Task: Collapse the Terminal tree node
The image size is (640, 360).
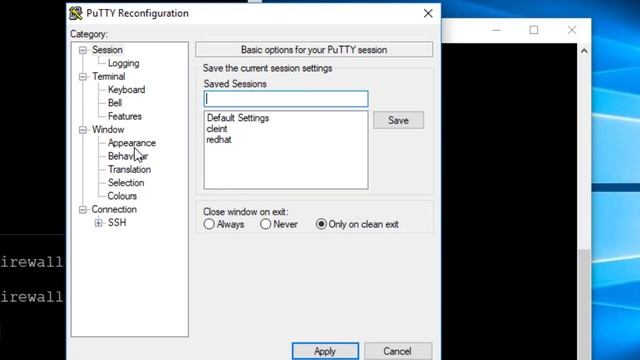Action: (83, 77)
